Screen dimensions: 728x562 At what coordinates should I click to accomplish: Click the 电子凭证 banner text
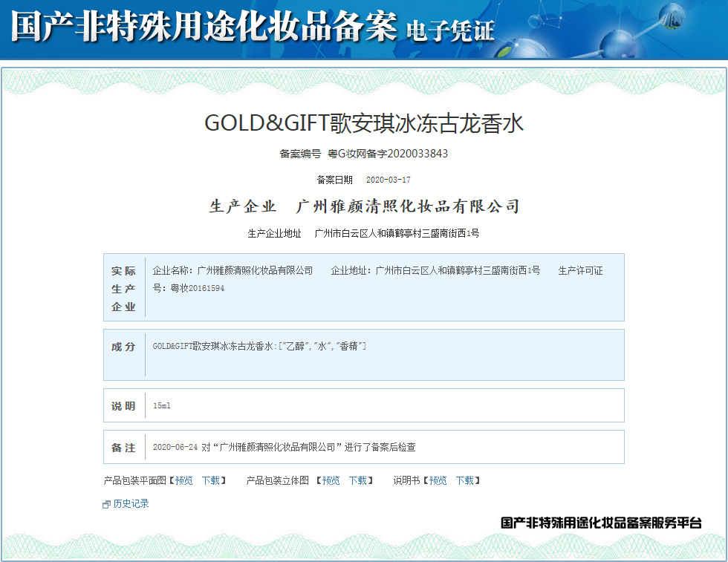(450, 32)
